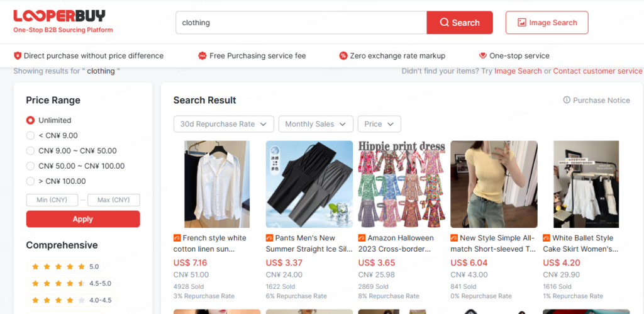The image size is (644, 314).
Task: Open the white cake skirt product image
Action: (586, 184)
